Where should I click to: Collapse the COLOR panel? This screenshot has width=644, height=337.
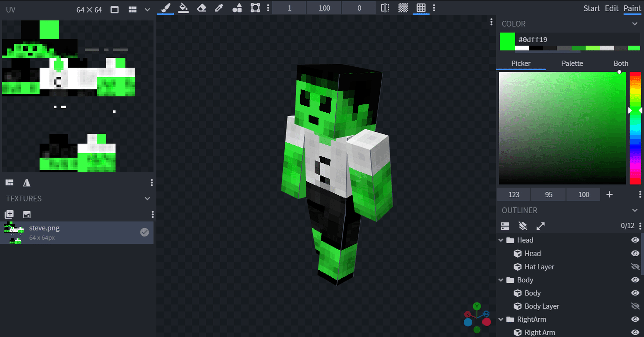635,23
